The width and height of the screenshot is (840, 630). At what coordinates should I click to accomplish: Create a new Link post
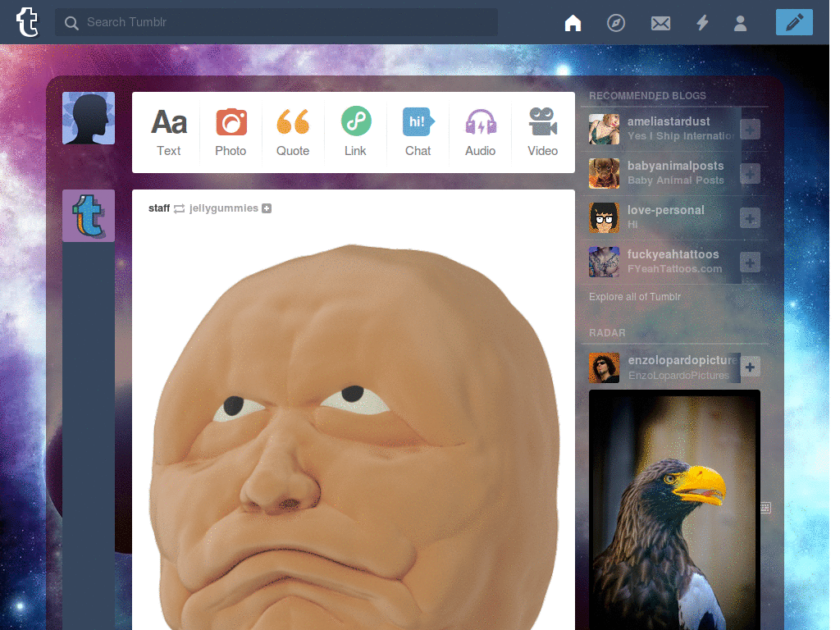click(356, 132)
